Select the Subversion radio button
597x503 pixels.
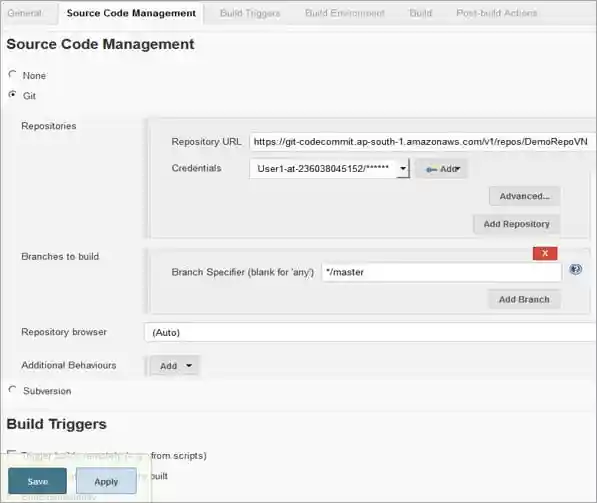(x=12, y=390)
